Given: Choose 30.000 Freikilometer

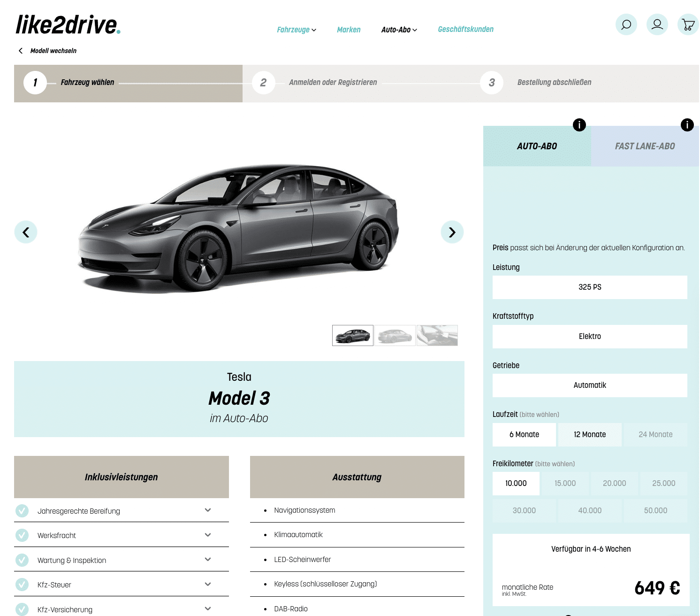Looking at the screenshot, I should pos(524,511).
